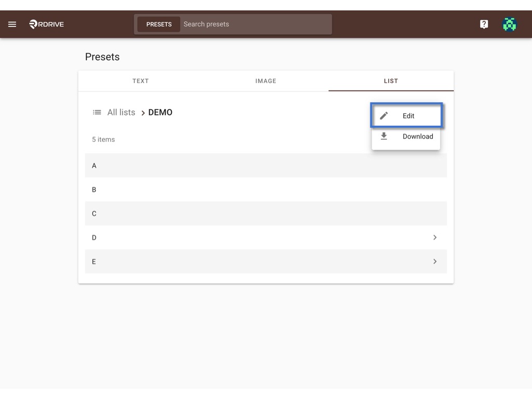Open the PRESETS search scope selector
This screenshot has width=532, height=399.
[159, 24]
